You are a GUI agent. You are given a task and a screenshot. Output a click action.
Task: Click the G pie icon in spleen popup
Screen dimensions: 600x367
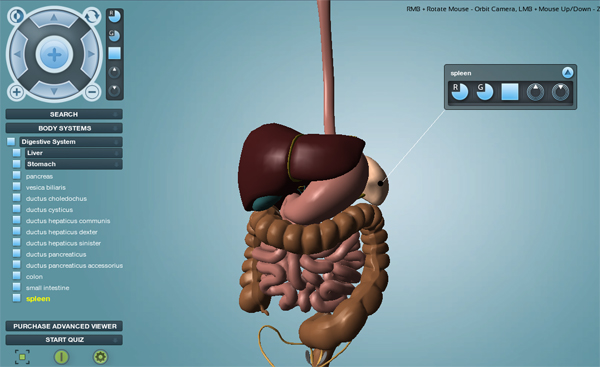(485, 92)
